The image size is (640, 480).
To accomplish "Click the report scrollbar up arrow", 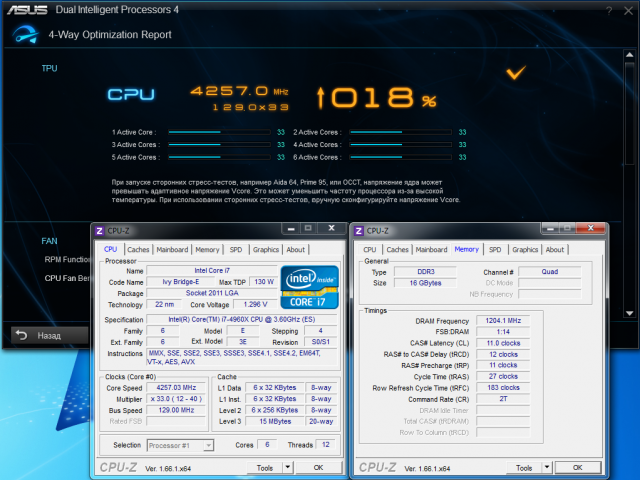I will pos(629,55).
